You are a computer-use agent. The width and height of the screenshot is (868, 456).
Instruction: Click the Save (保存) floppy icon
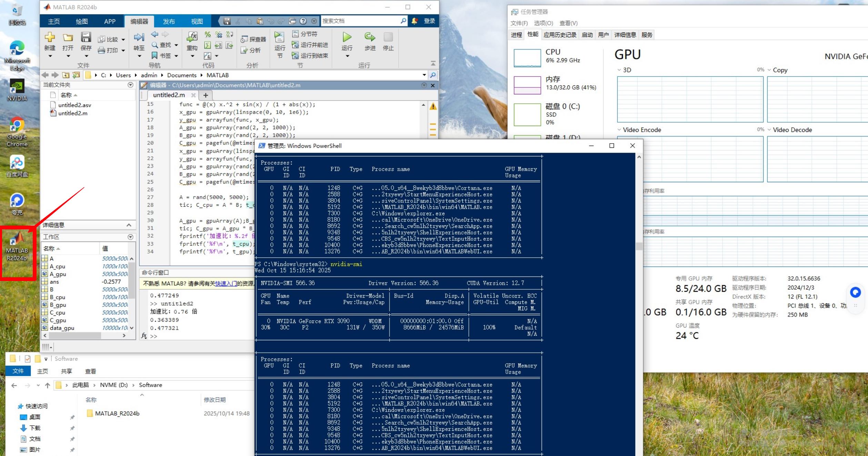click(86, 37)
